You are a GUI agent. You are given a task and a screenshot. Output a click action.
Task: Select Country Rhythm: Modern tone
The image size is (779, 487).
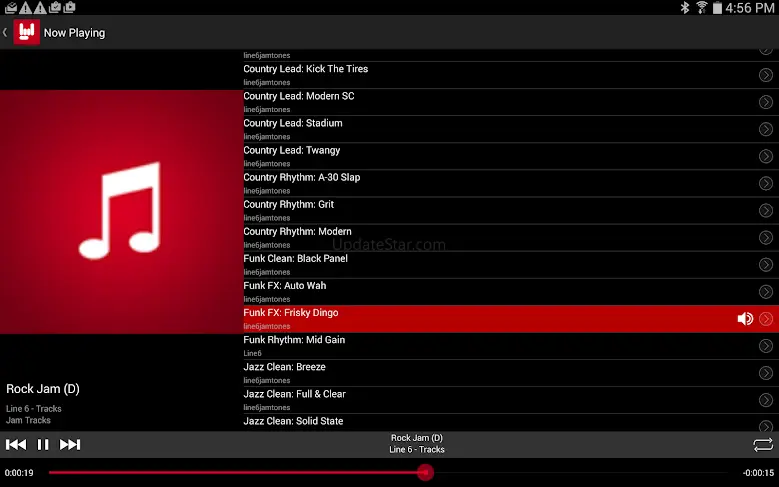pyautogui.click(x=511, y=238)
